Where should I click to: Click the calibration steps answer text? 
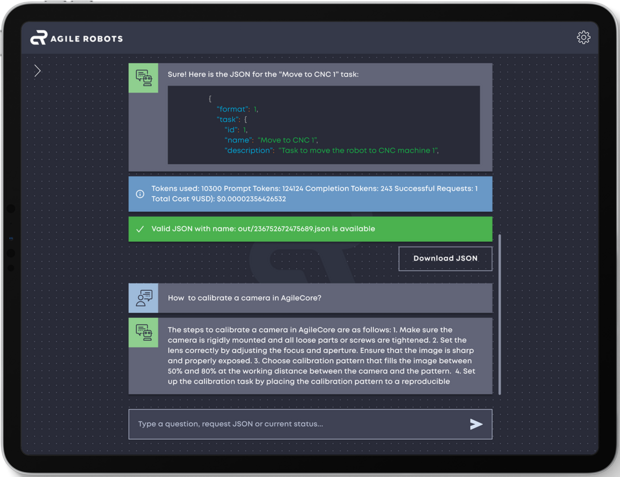(x=321, y=356)
